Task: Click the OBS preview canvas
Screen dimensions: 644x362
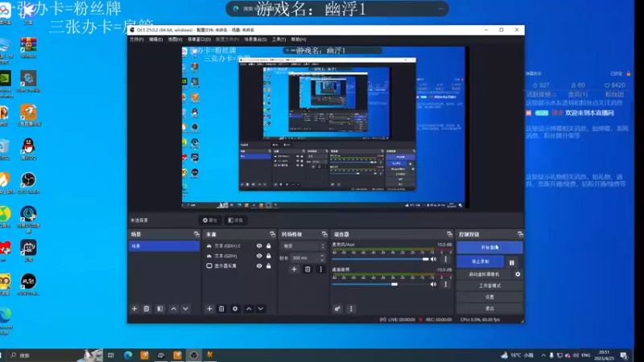Action: click(x=324, y=127)
